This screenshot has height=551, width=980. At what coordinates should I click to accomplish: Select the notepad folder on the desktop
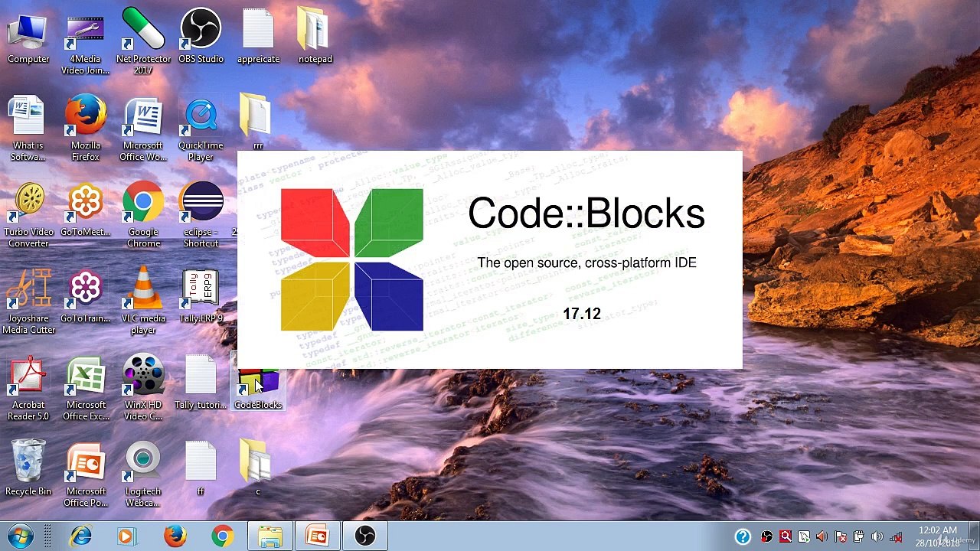(315, 37)
